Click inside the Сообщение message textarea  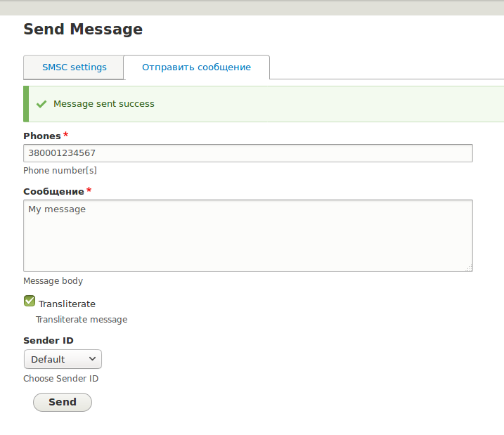[x=247, y=235]
